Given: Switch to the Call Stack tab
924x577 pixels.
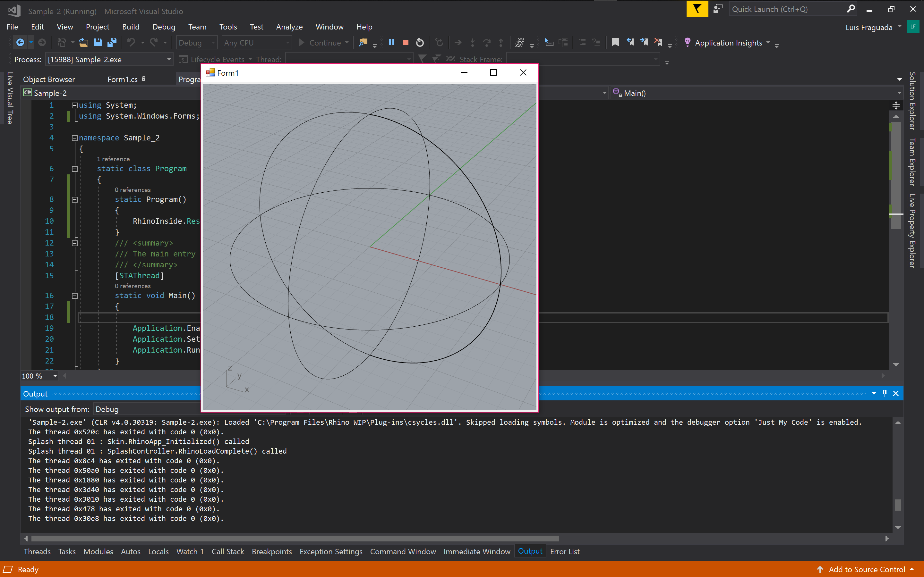Looking at the screenshot, I should coord(227,551).
